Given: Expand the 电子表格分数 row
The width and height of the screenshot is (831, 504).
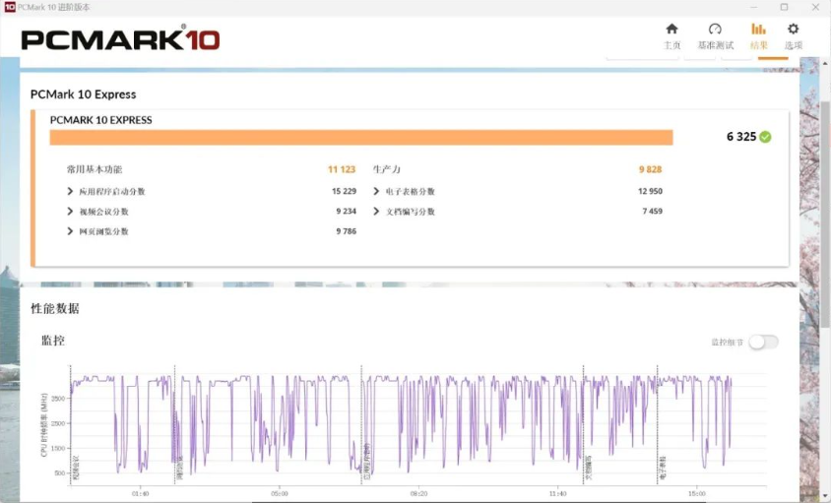Looking at the screenshot, I should point(376,191).
